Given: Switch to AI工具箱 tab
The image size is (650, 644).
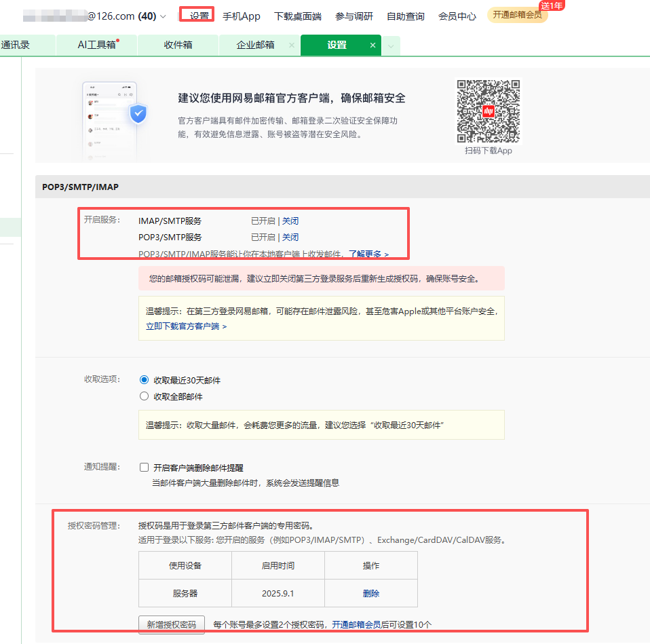Looking at the screenshot, I should click(96, 45).
